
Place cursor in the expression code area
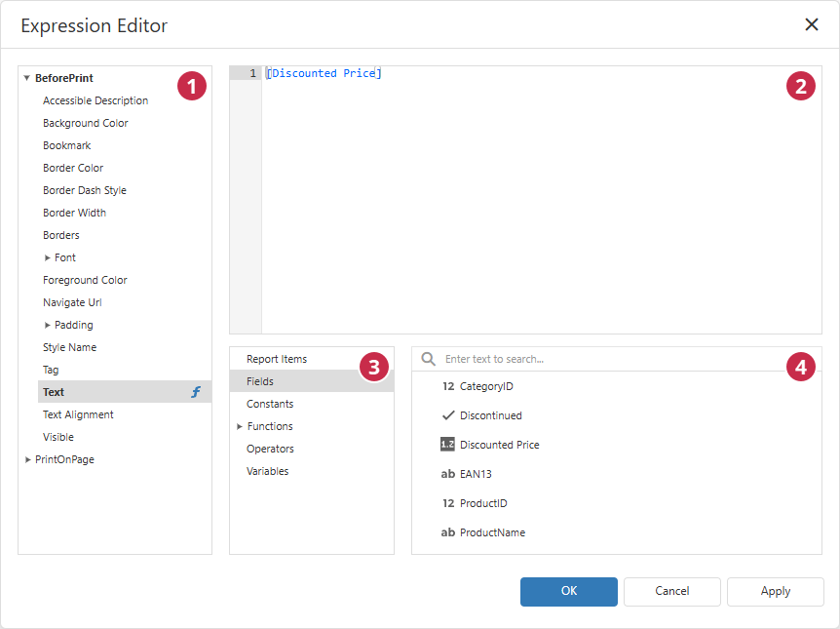[541, 200]
